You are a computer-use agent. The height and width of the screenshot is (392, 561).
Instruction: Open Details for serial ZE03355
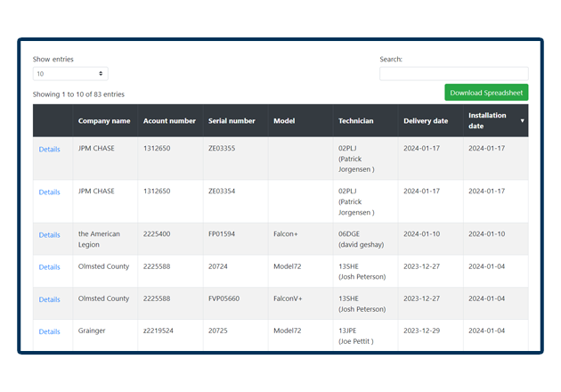click(50, 150)
